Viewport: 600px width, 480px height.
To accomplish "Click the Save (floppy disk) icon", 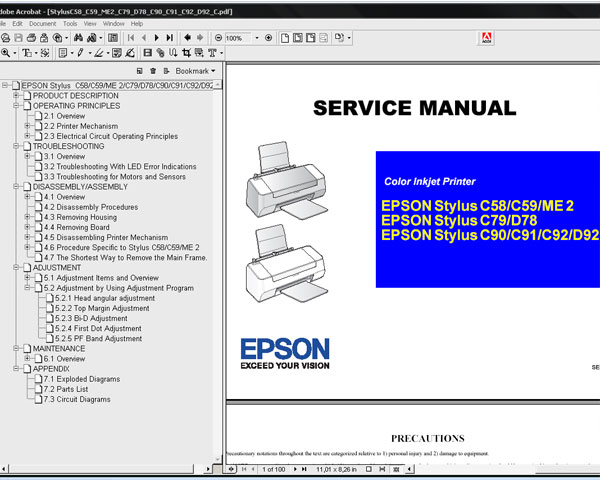I will [18, 38].
